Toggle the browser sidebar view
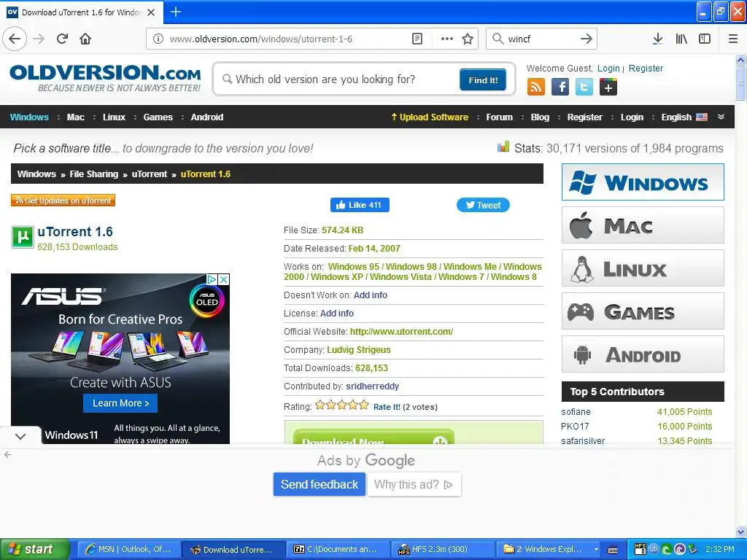This screenshot has width=747, height=560. (x=705, y=39)
